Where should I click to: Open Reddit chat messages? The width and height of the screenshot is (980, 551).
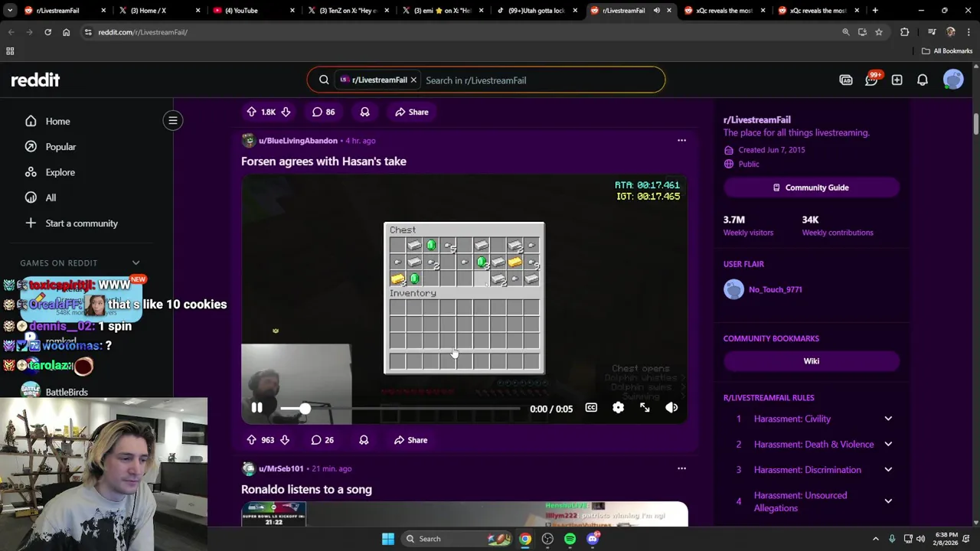871,80
